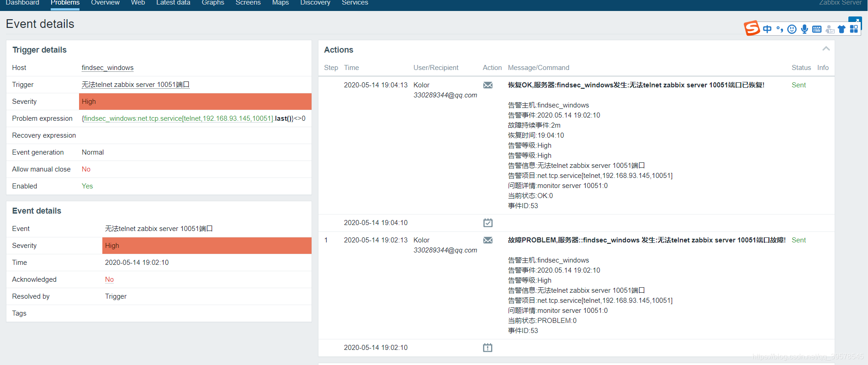Image resolution: width=868 pixels, height=365 pixels.
Task: Select timestamp 2020-05-14 19:02:13
Action: click(376, 240)
